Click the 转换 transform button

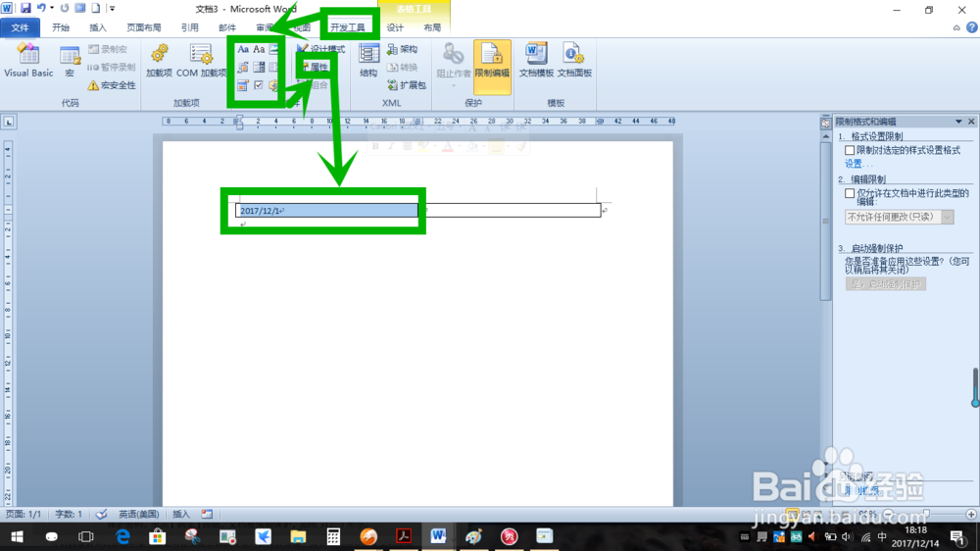(x=402, y=67)
